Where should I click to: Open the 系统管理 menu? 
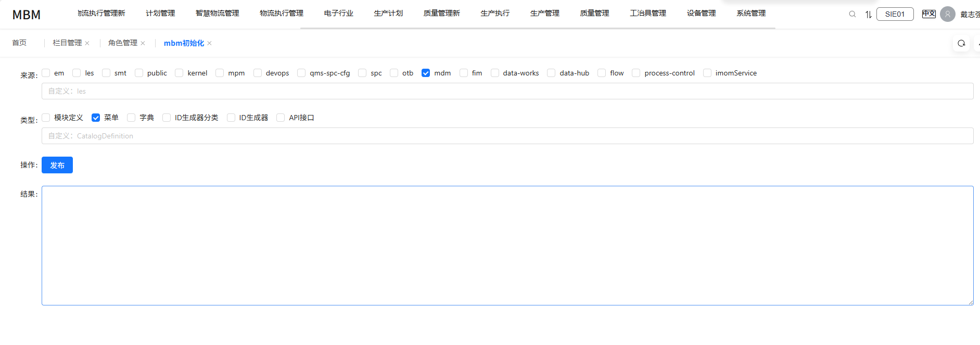[751, 13]
